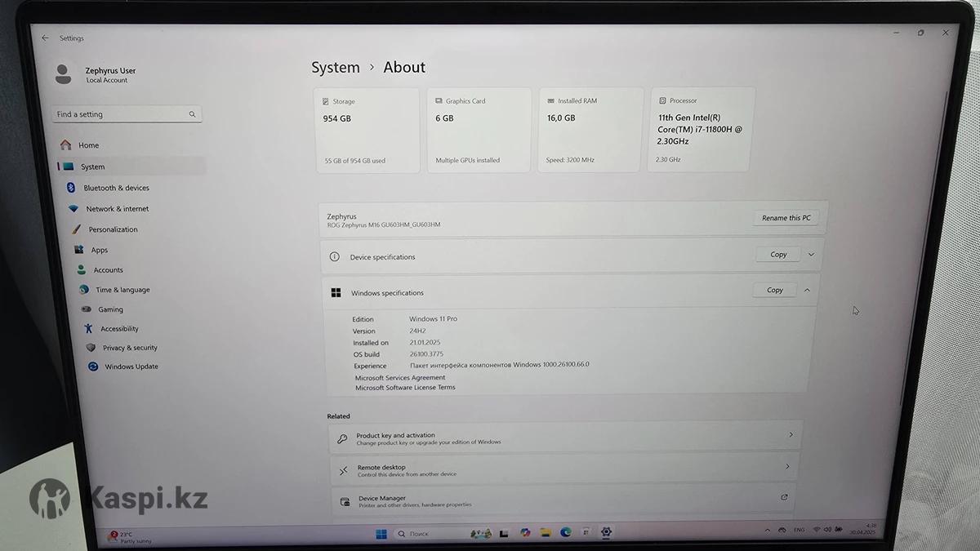
Task: Click the Accounts person icon
Action: (x=81, y=269)
